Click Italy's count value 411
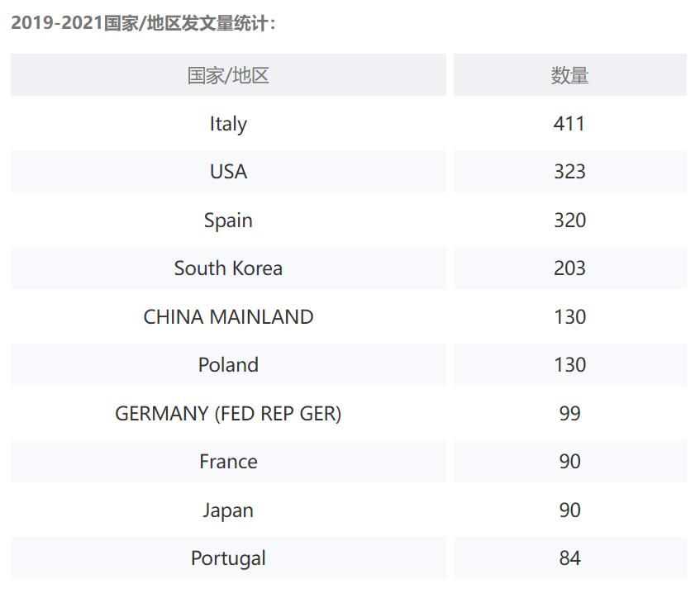This screenshot has width=700, height=598. (569, 124)
